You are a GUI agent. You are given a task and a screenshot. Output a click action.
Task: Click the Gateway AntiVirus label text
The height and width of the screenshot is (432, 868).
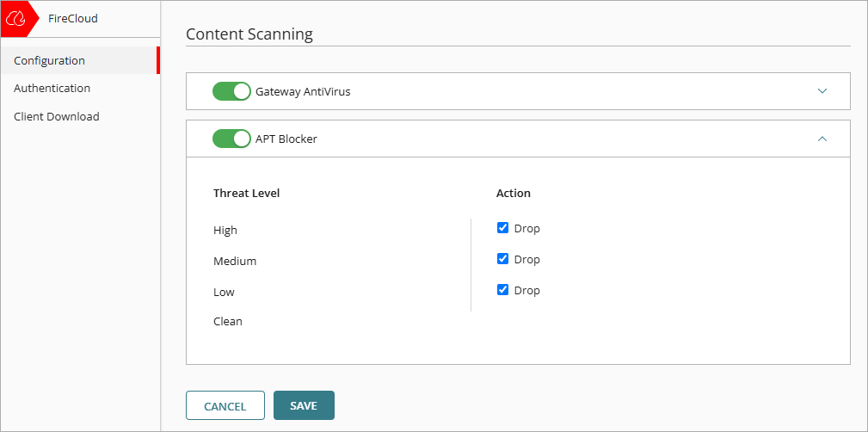coord(303,91)
